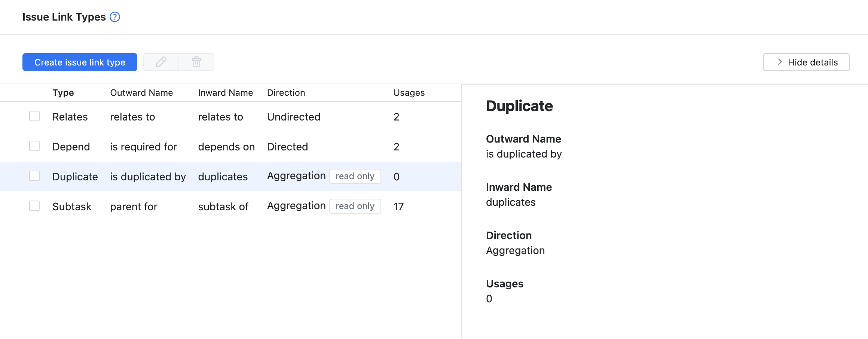Image resolution: width=868 pixels, height=339 pixels.
Task: Open the Duplicate link type details
Action: (x=75, y=176)
